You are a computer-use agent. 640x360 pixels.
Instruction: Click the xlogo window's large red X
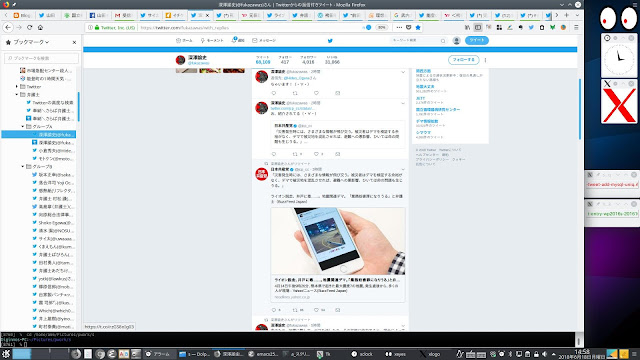(619, 106)
